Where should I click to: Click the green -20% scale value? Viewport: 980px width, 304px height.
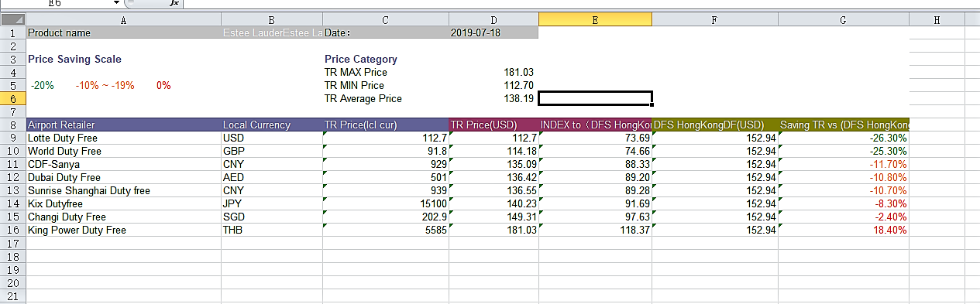[x=43, y=86]
